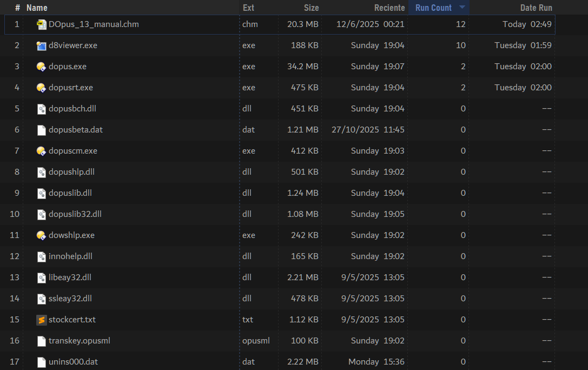Sort by the Date Run column
588x370 pixels.
point(536,8)
